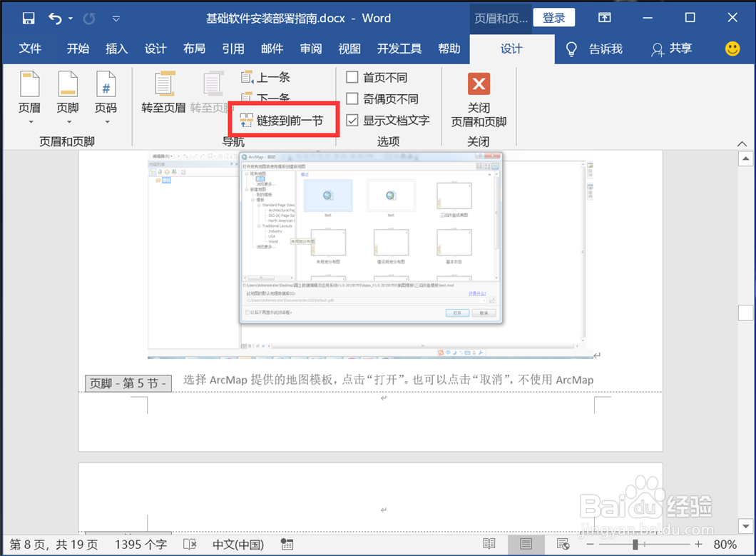Open the 布局 ribbon tab
The height and width of the screenshot is (556, 756).
click(194, 49)
